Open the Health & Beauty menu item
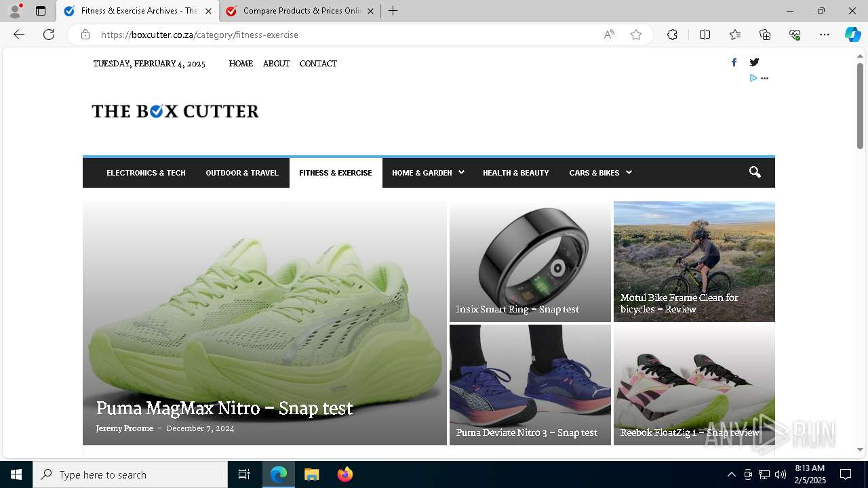Image resolution: width=868 pixels, height=488 pixels. (516, 173)
